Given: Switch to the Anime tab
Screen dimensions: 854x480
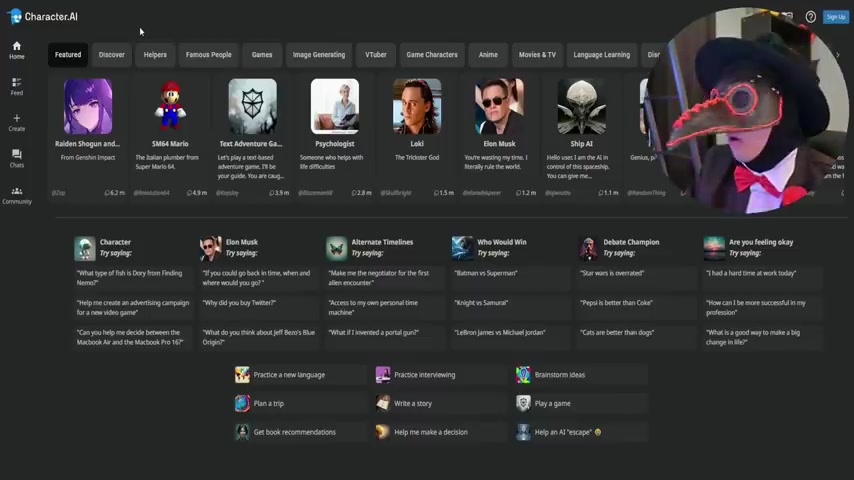Looking at the screenshot, I should click(x=488, y=55).
